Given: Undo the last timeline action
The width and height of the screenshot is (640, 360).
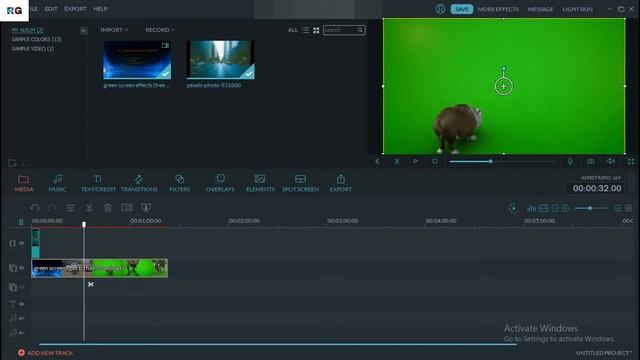Looking at the screenshot, I should pos(35,208).
